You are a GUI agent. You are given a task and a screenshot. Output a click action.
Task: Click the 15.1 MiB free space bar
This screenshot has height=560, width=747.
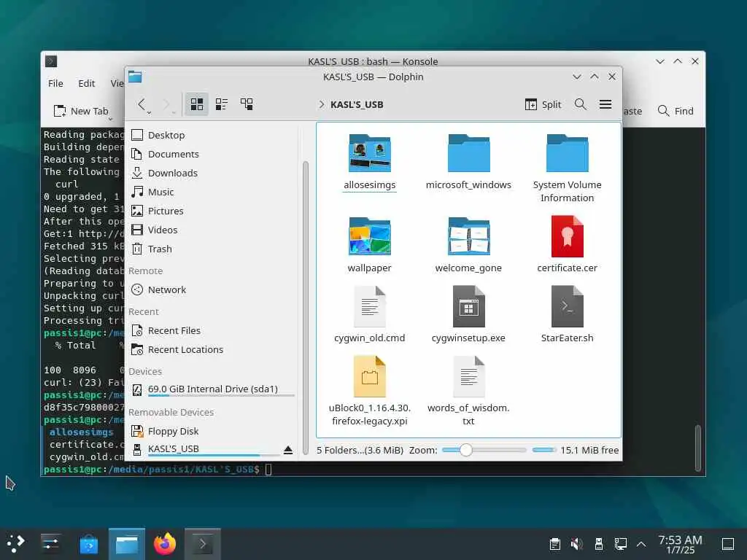pos(543,450)
